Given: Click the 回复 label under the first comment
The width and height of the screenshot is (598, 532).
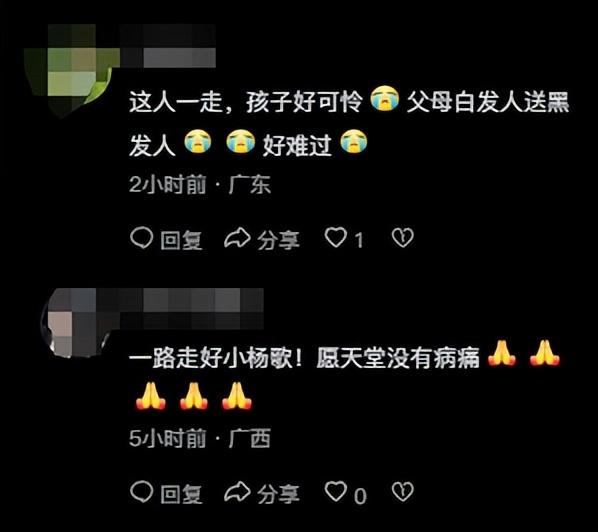Looking at the screenshot, I should 181,240.
